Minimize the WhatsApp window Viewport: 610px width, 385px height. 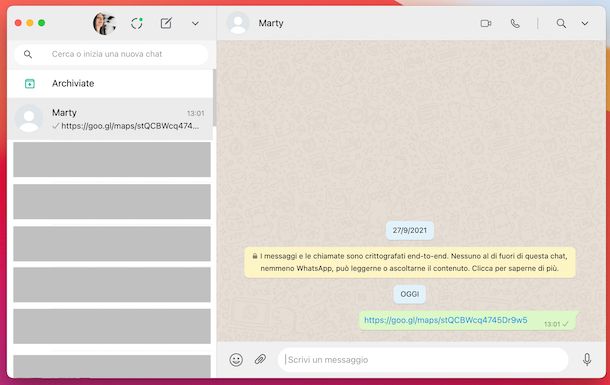[x=30, y=23]
